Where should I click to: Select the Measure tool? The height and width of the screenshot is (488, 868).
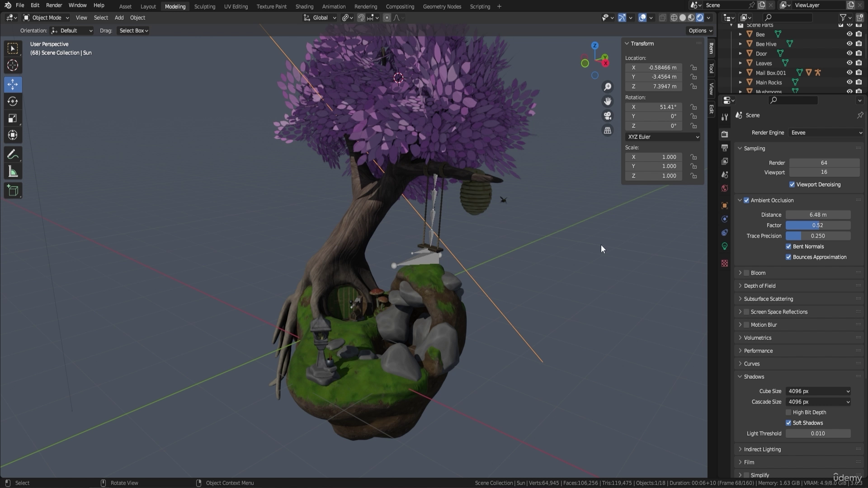(x=13, y=172)
